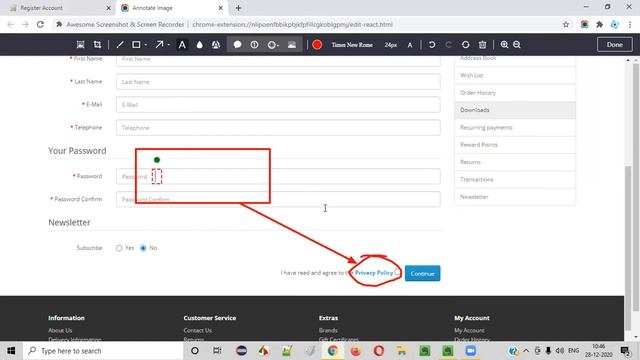The image size is (640, 360).
Task: Open Recurring payments in sidebar
Action: (x=515, y=127)
